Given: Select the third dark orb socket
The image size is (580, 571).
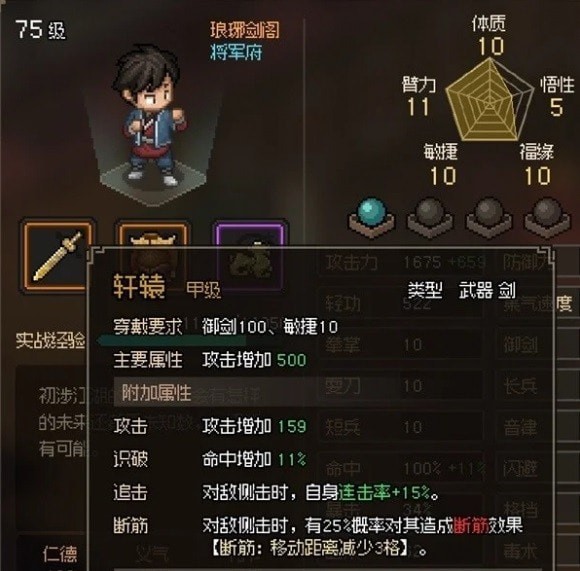Looking at the screenshot, I should tap(489, 217).
